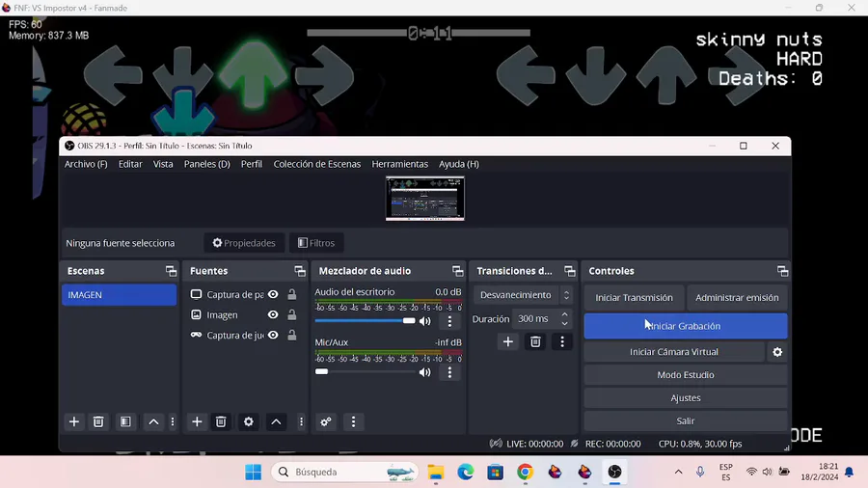Screen dimensions: 868x488
Task: Open Audio del escritorio options dots
Action: pos(449,321)
